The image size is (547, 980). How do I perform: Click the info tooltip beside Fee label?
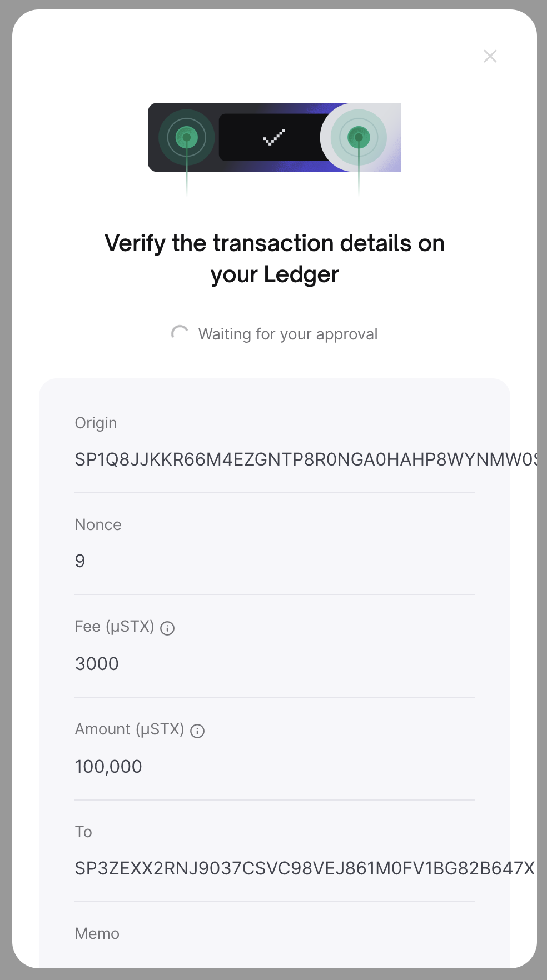pos(167,628)
